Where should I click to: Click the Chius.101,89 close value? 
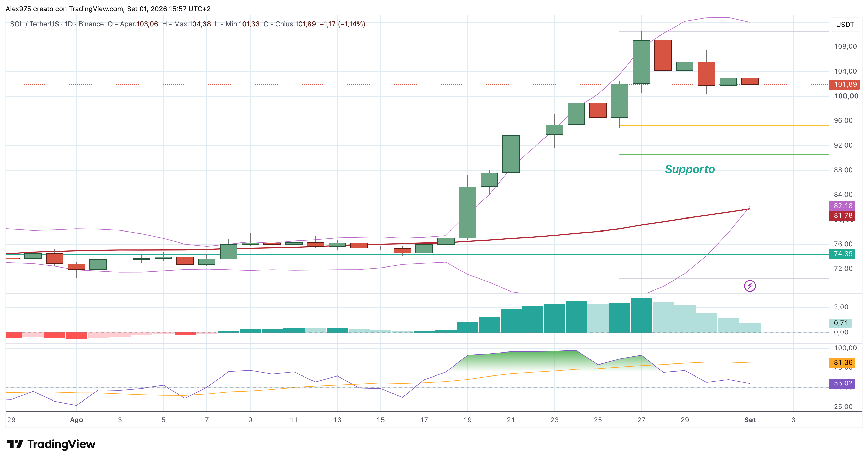[296, 24]
